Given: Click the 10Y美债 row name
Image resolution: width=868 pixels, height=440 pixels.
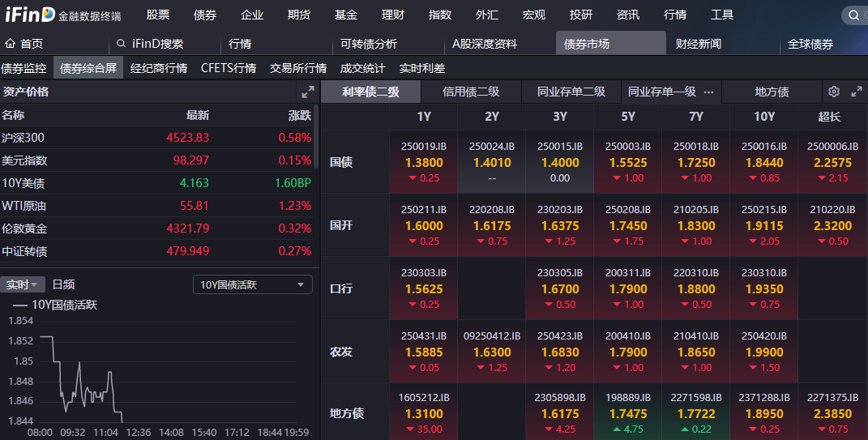Looking at the screenshot, I should click(x=24, y=183).
